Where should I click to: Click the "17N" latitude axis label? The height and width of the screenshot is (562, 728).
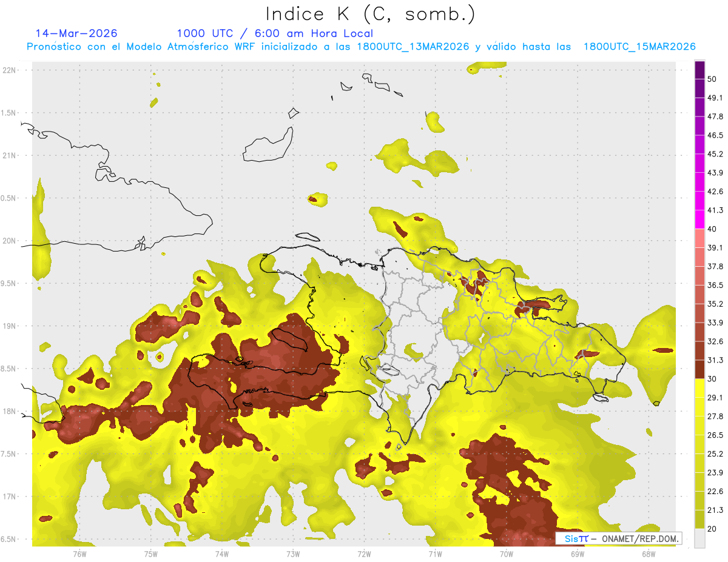9,497
